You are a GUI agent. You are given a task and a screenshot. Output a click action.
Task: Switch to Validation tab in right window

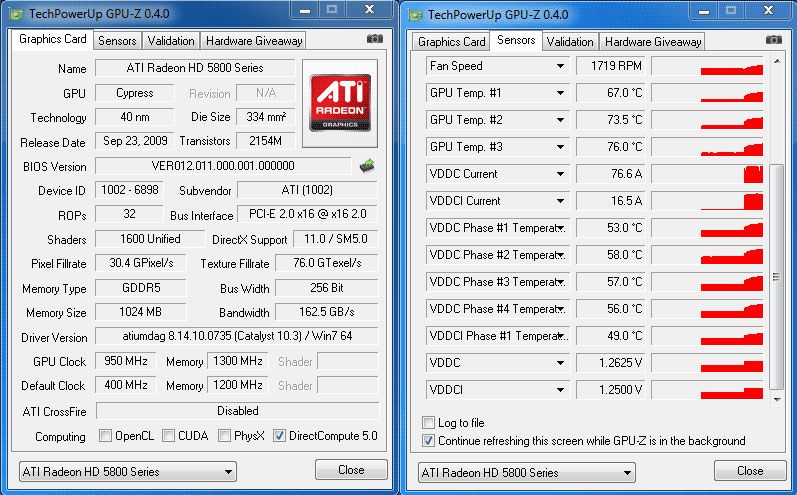click(570, 42)
